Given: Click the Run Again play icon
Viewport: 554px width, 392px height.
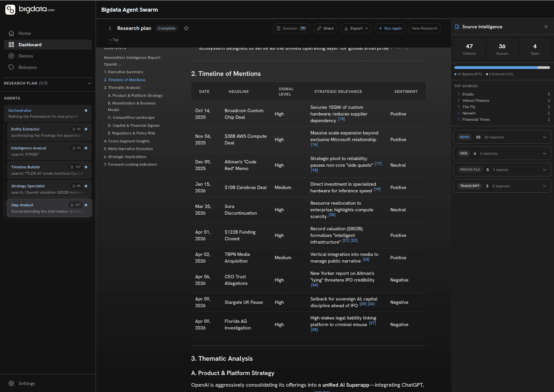Looking at the screenshot, I should [380, 28].
